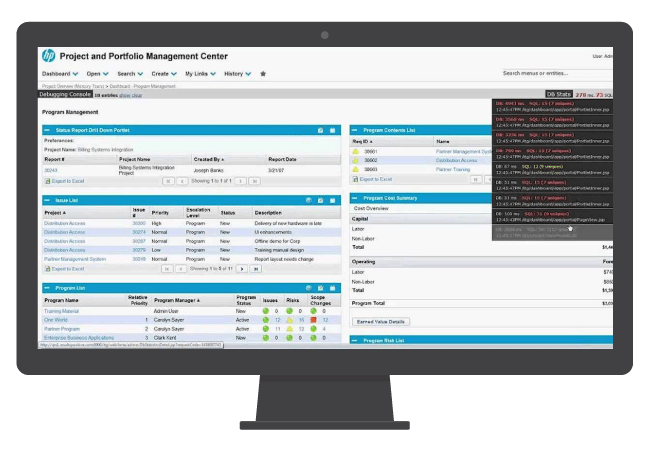Click the Debugging Console tab
The width and height of the screenshot is (650, 450).
tap(65, 94)
